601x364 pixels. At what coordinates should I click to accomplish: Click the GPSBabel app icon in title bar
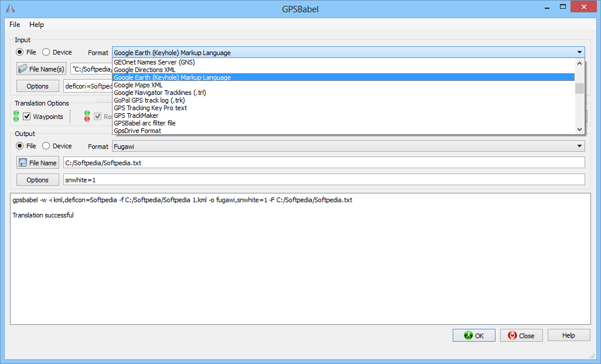pos(11,8)
